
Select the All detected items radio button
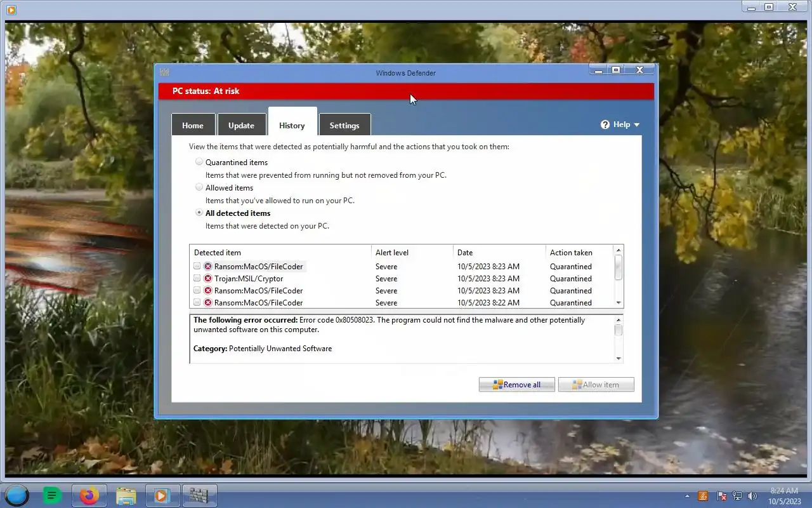click(199, 213)
